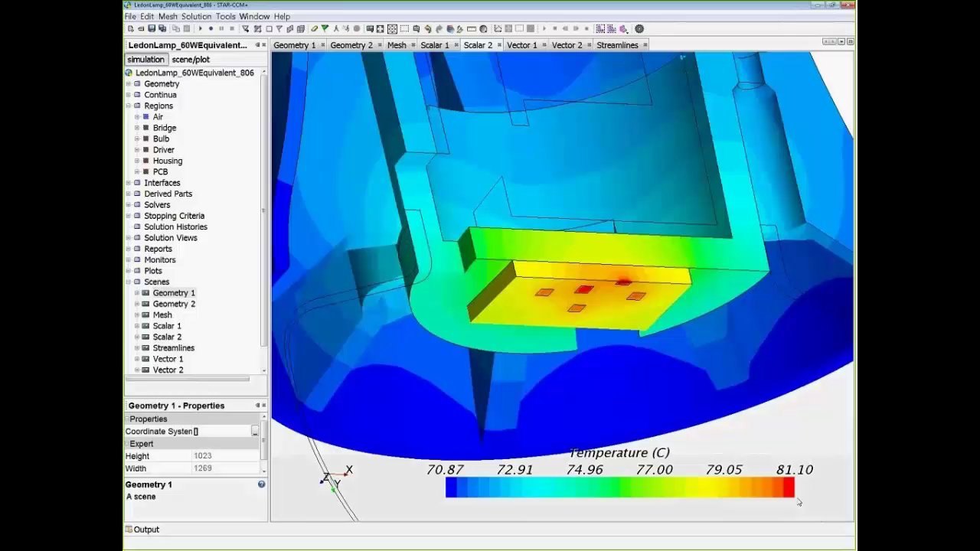Viewport: 980px width, 551px height.
Task: Click the green flag initialize solution icon
Action: coord(325,29)
